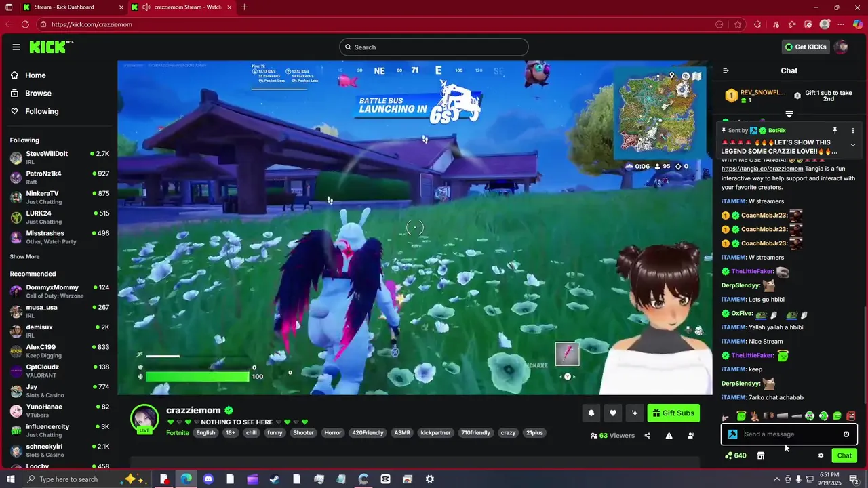Viewport: 868px width, 488px height.
Task: Open a new browser tab
Action: (x=244, y=7)
